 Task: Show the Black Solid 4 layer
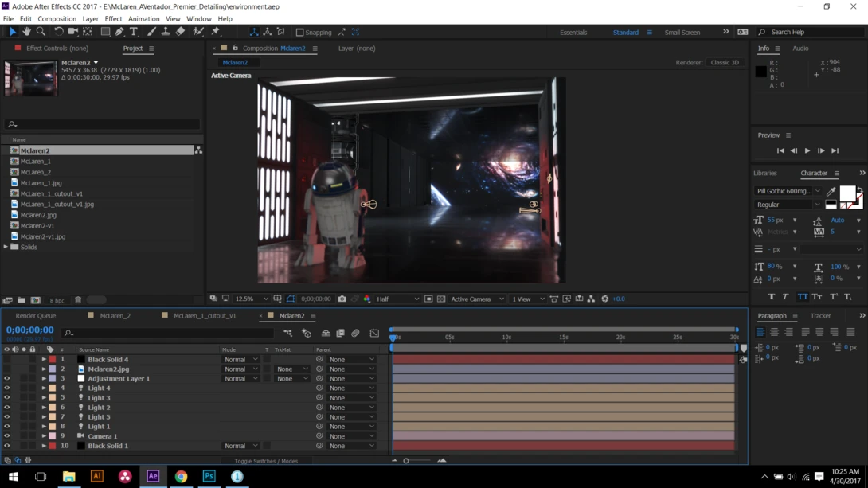6,360
